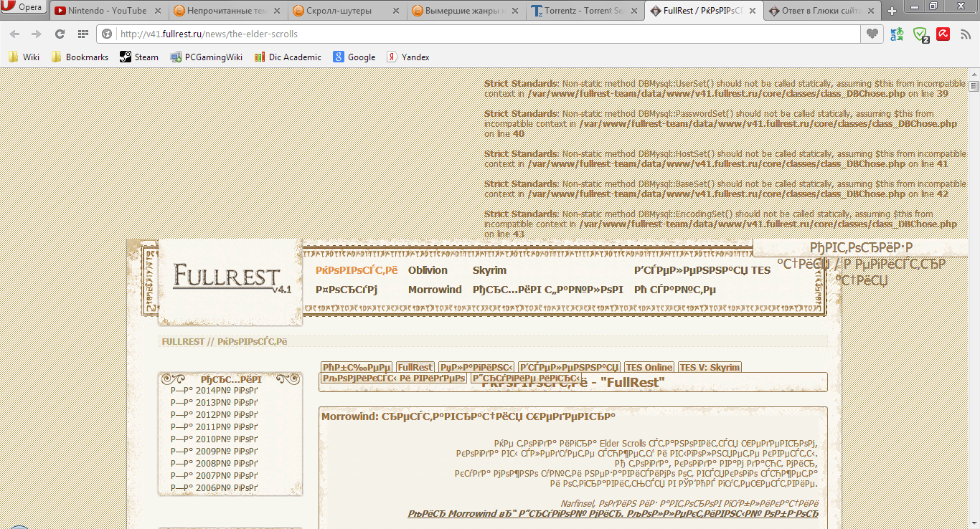Open the Dic Academic bookmark
The image size is (980, 529).
pyautogui.click(x=288, y=57)
